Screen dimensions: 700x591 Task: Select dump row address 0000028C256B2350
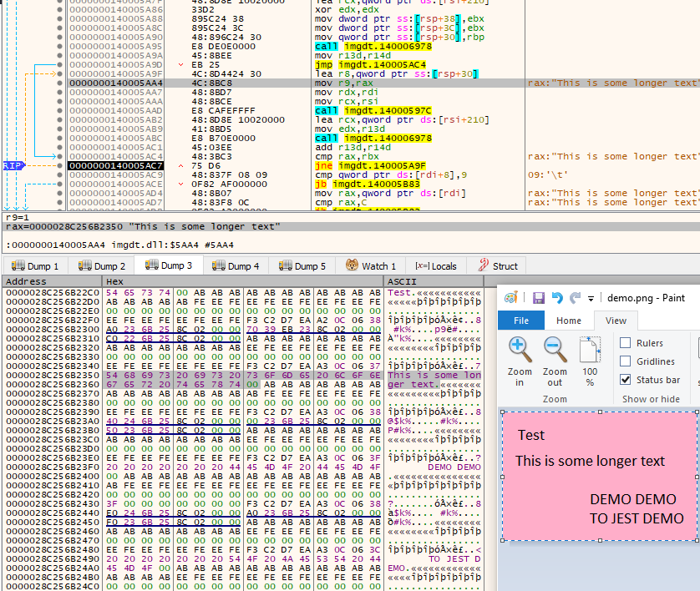53,375
